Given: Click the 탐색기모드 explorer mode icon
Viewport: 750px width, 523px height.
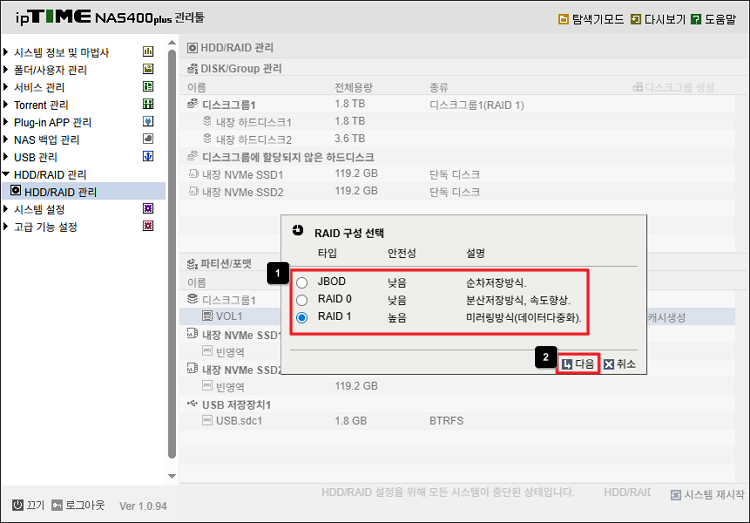Looking at the screenshot, I should point(564,19).
